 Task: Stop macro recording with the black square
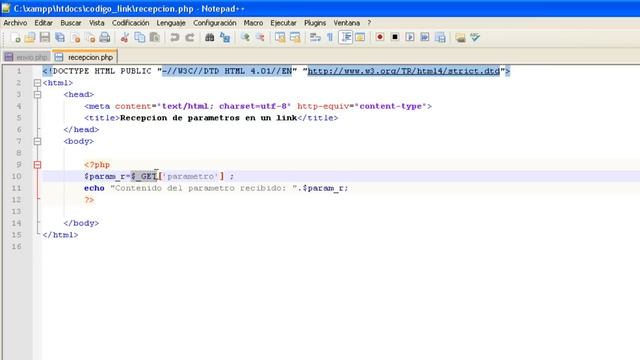pos(395,38)
